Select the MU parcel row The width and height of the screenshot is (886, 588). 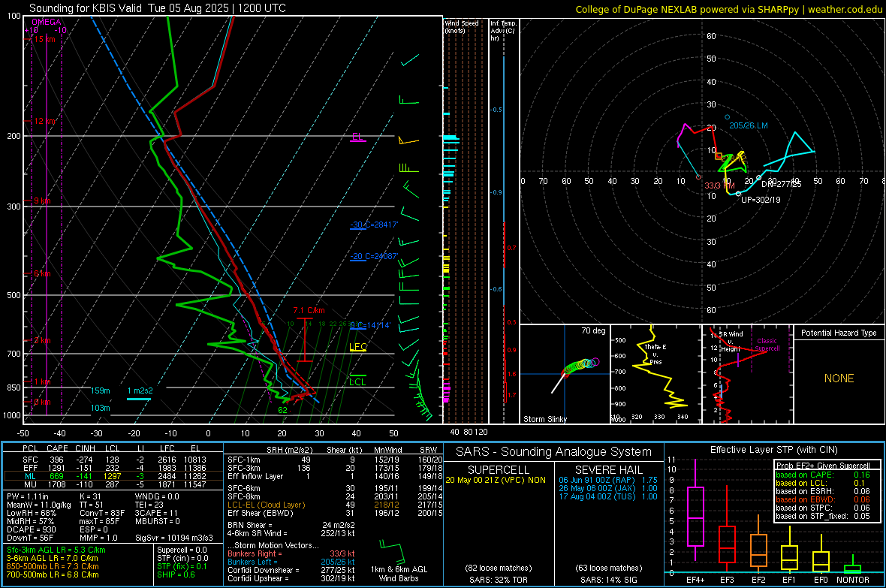tap(113, 484)
